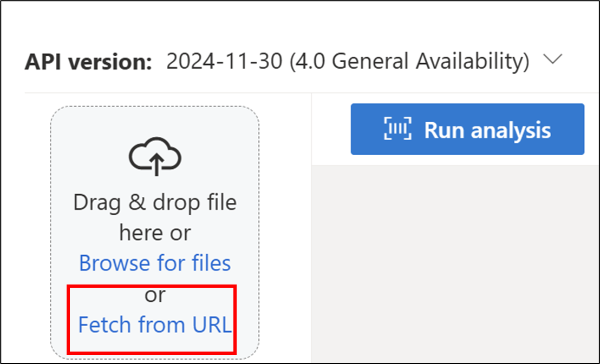Click the dashed border upload box
Screen dimensions: 600x364
coord(155,233)
